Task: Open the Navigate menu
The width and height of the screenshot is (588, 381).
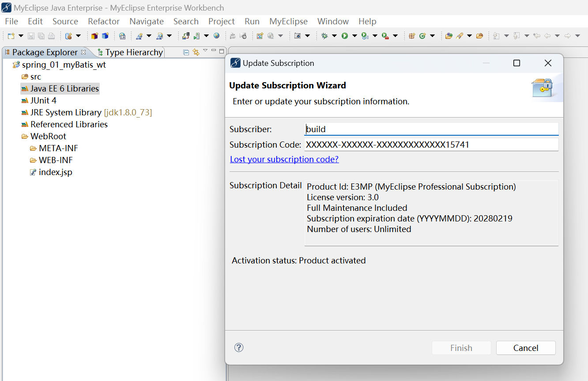Action: (x=147, y=21)
